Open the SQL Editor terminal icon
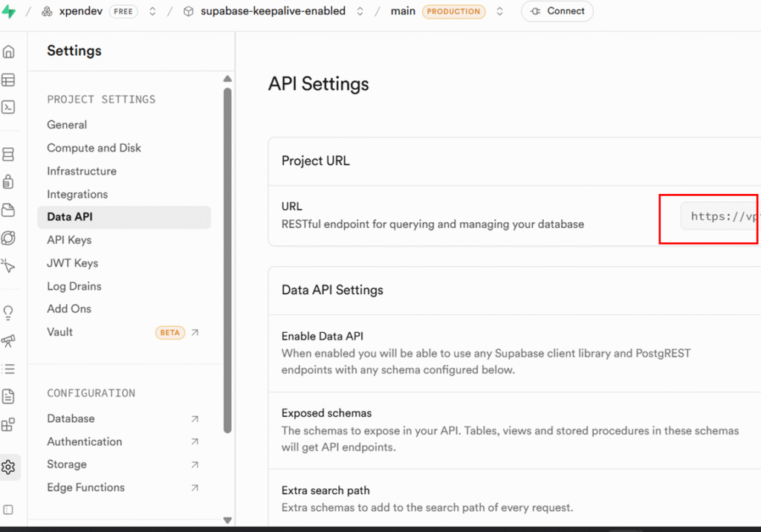 [8, 107]
